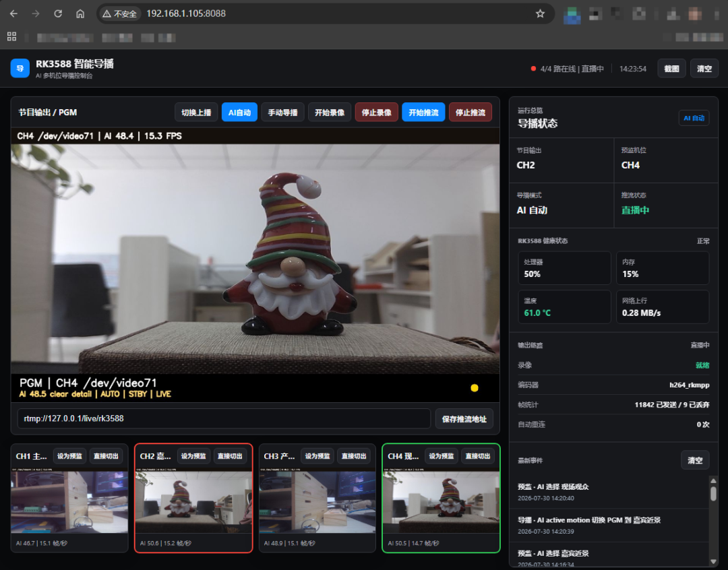Image resolution: width=728 pixels, height=570 pixels.
Task: Take a snapshot with the 截图 button
Action: pos(671,69)
